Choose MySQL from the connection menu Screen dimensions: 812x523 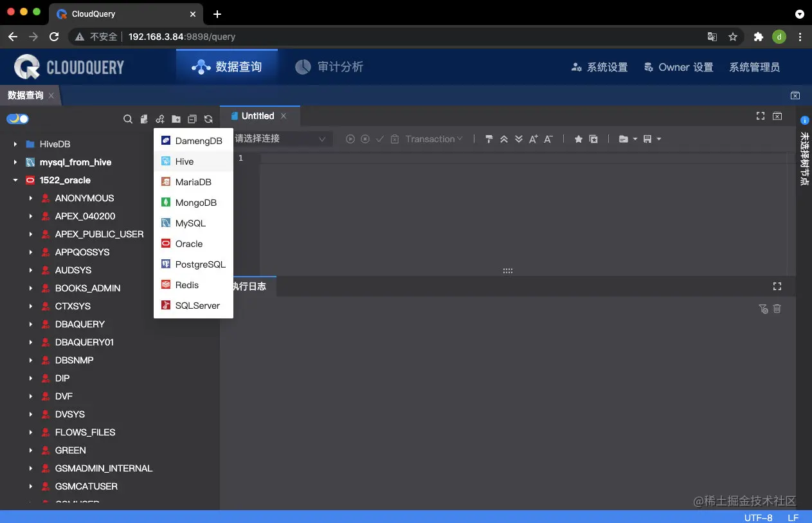tap(194, 223)
